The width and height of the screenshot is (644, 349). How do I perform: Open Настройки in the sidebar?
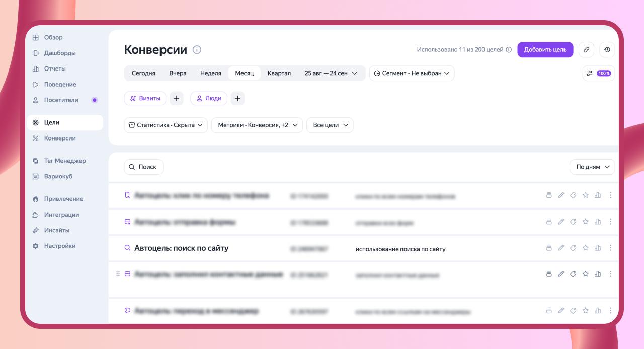click(64, 246)
